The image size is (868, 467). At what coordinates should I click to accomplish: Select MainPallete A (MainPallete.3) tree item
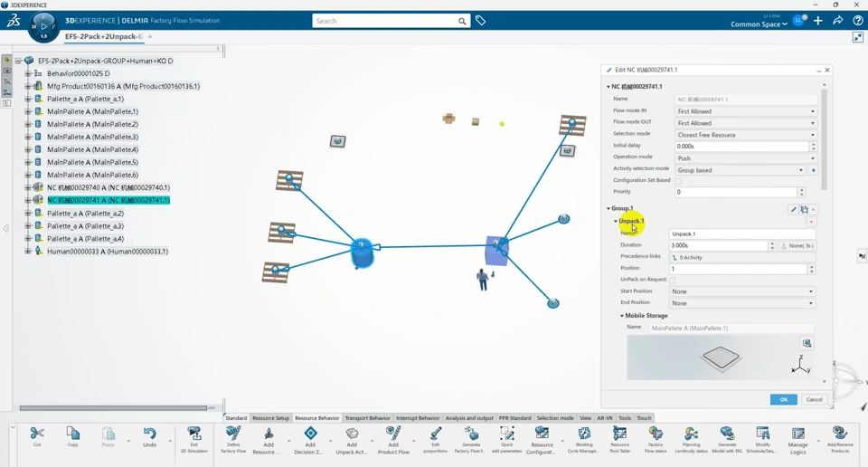tap(92, 137)
